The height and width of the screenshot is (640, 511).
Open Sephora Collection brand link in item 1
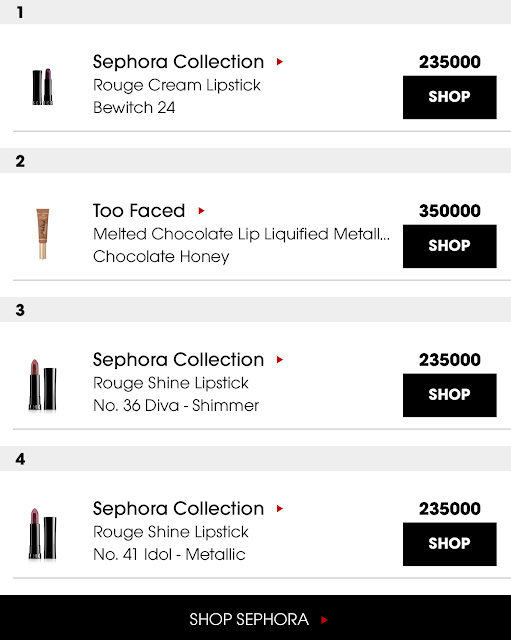[178, 62]
